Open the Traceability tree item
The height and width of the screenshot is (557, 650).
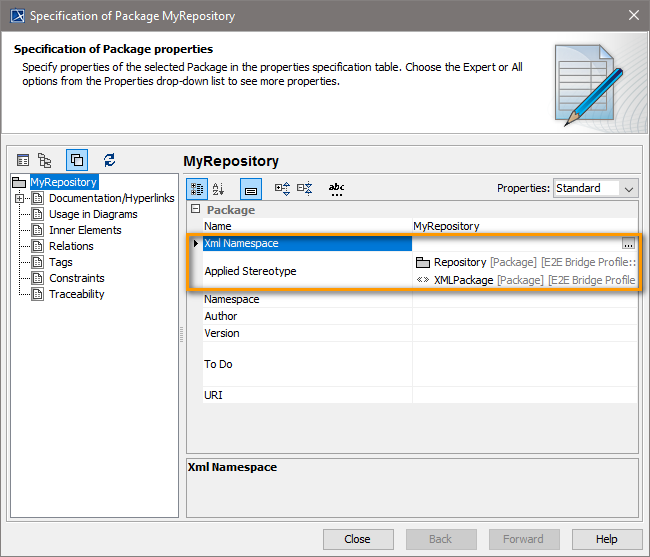(x=77, y=294)
